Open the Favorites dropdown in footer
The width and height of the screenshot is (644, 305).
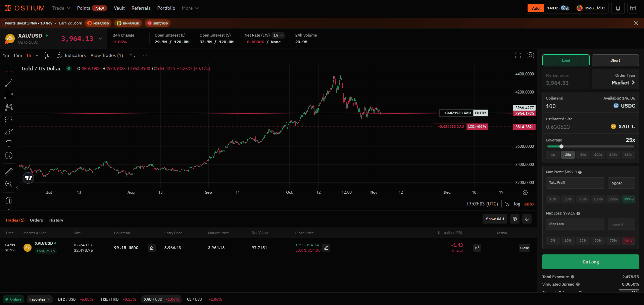tap(40, 299)
